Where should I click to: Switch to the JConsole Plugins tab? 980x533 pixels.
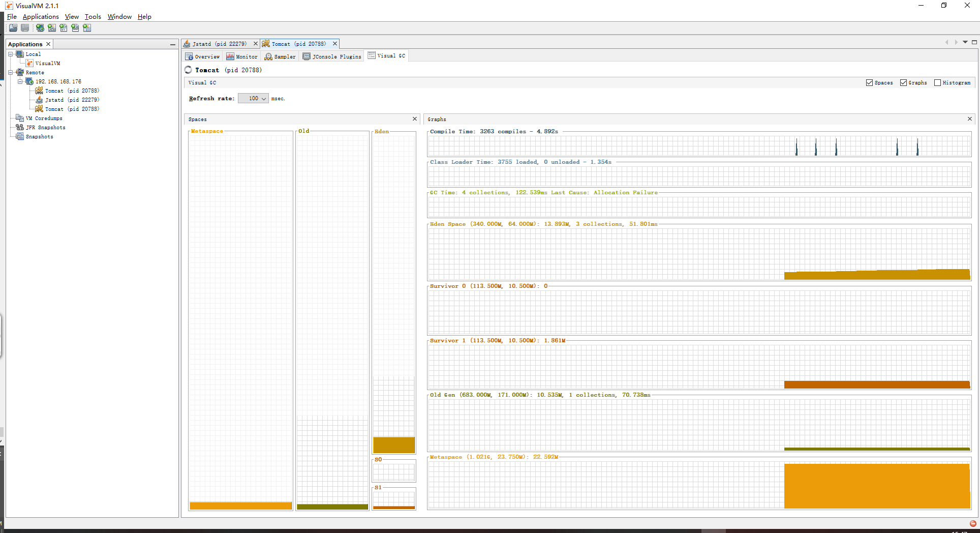coord(332,56)
